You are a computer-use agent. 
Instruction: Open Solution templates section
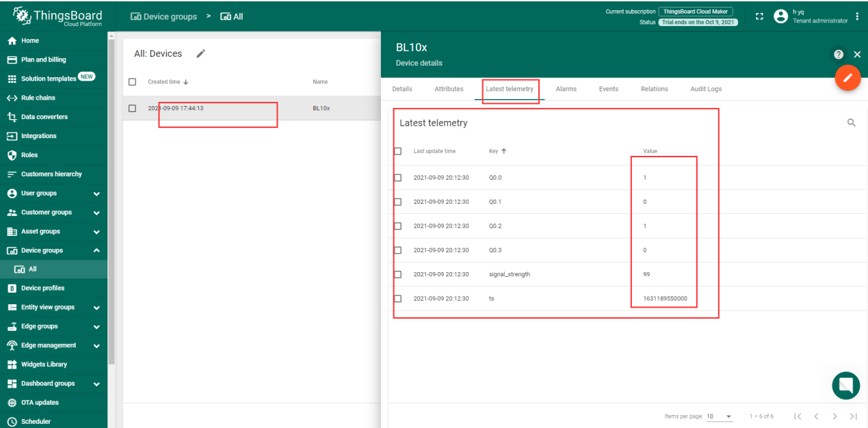point(53,79)
